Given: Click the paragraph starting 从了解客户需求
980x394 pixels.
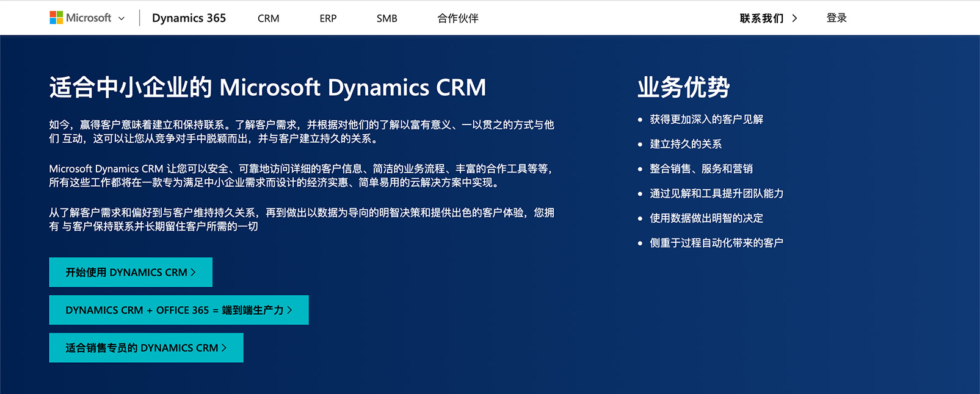Looking at the screenshot, I should point(302,220).
